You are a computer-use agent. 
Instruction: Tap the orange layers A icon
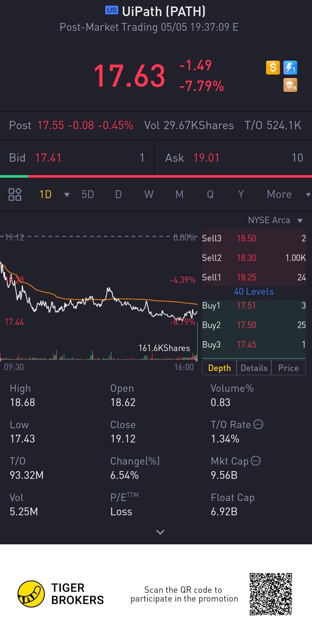(x=290, y=85)
